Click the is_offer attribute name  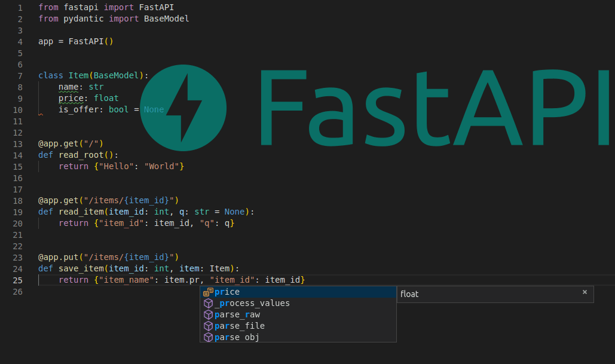(x=78, y=109)
